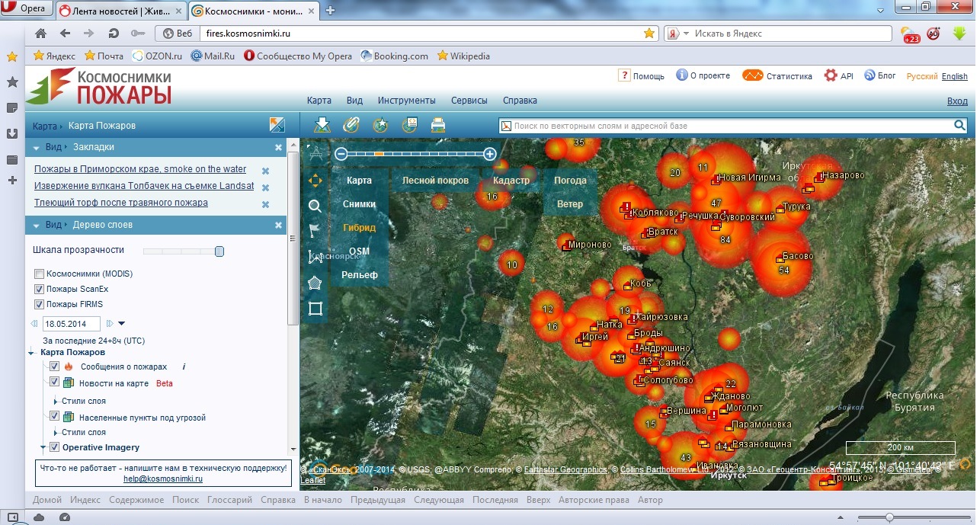This screenshot has width=980, height=525.
Task: Toggle the Пожары FIRMS checkbox
Action: click(40, 304)
